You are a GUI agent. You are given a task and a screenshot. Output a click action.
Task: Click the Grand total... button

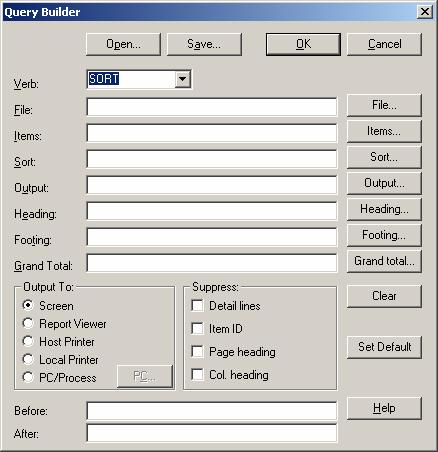click(x=384, y=261)
